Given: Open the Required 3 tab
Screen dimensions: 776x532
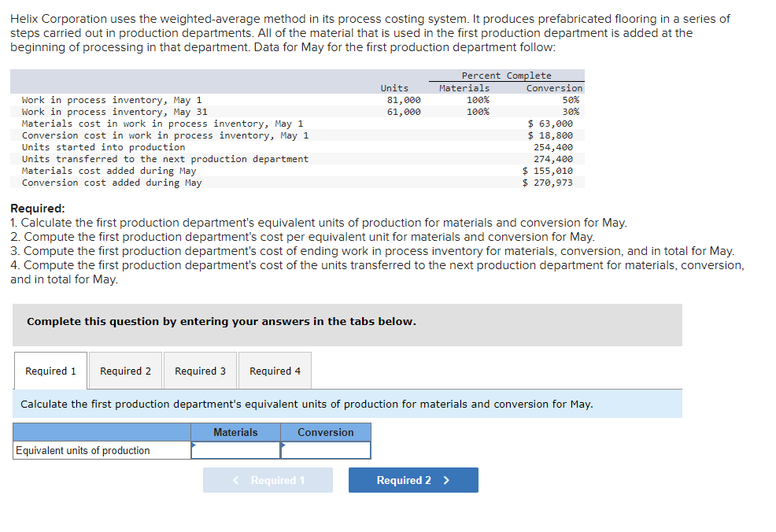Looking at the screenshot, I should tap(199, 370).
